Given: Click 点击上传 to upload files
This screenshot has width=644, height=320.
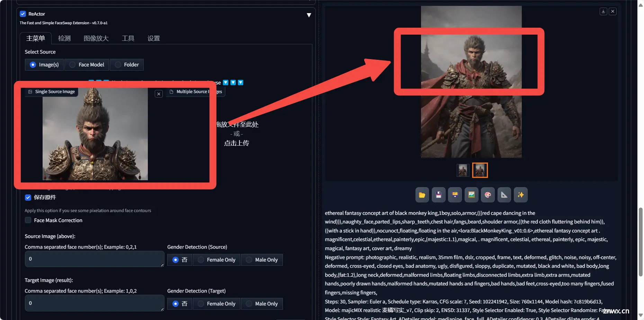Looking at the screenshot, I should point(236,143).
